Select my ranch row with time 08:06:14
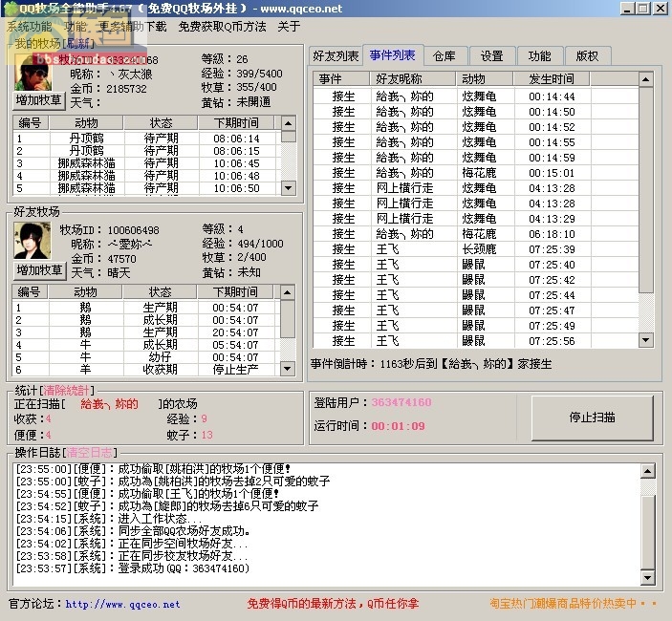 [147, 139]
